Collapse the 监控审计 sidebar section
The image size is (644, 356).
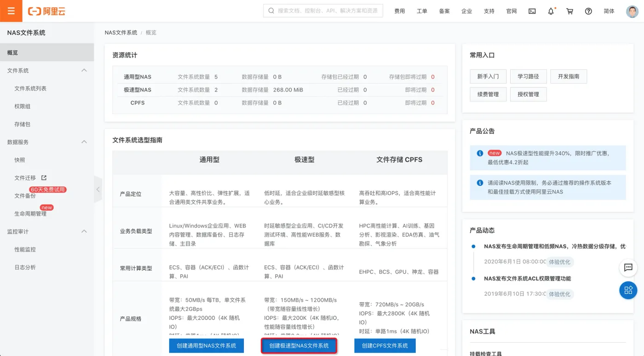click(84, 231)
